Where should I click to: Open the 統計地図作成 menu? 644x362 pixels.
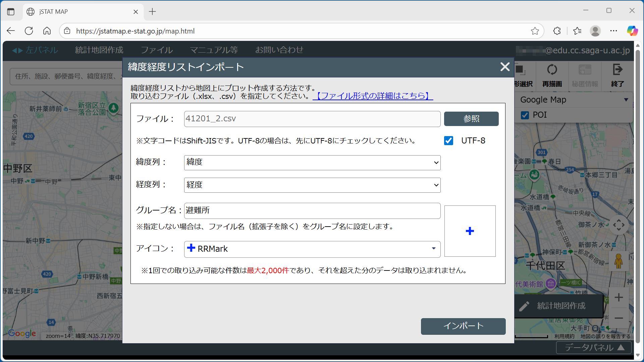pyautogui.click(x=99, y=50)
